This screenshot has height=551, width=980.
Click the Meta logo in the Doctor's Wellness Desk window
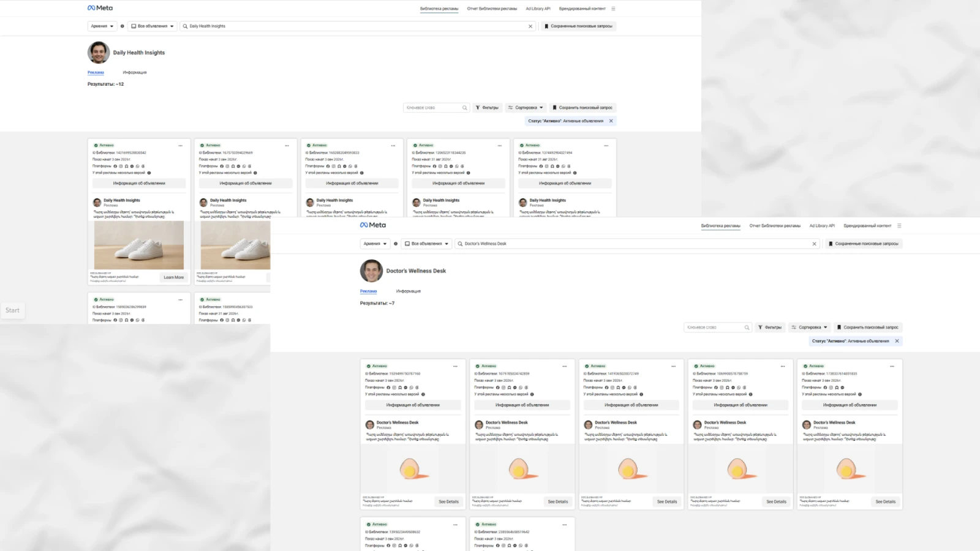click(373, 225)
